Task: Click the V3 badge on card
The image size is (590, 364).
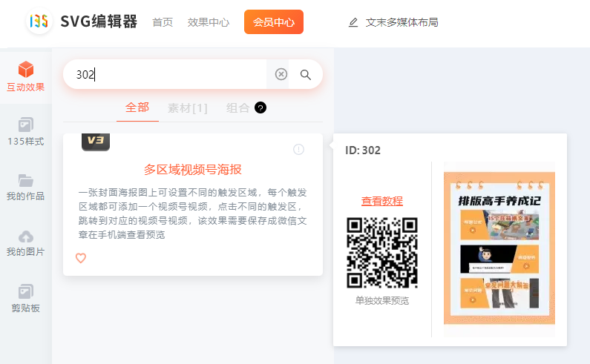Action: (x=96, y=142)
